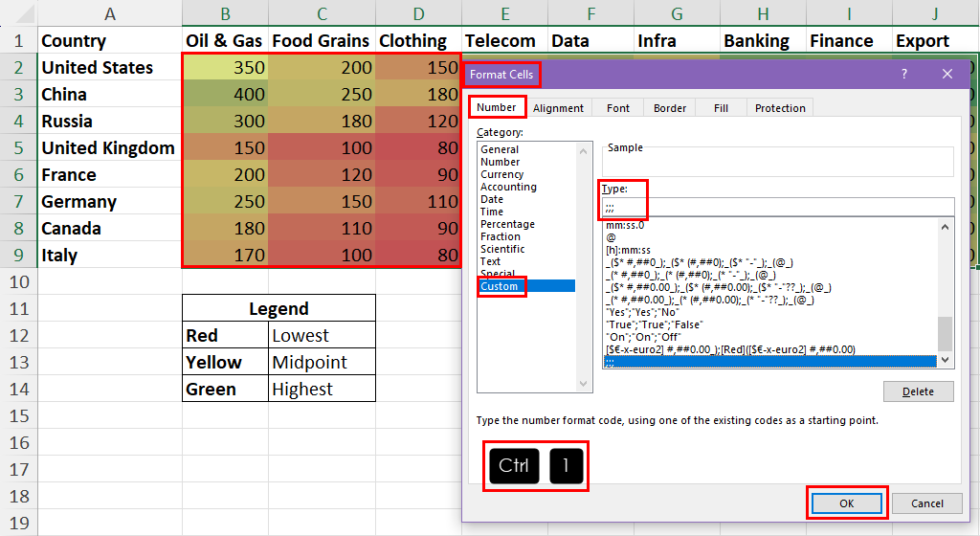Click the China Oil & Gas value 400
Image resolution: width=980 pixels, height=536 pixels.
click(x=225, y=94)
